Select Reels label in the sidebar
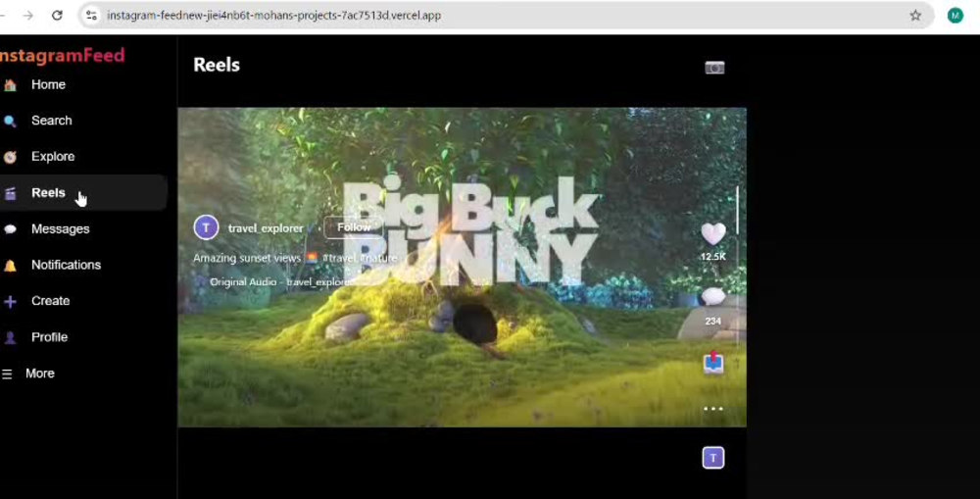This screenshot has width=980, height=499. point(48,192)
